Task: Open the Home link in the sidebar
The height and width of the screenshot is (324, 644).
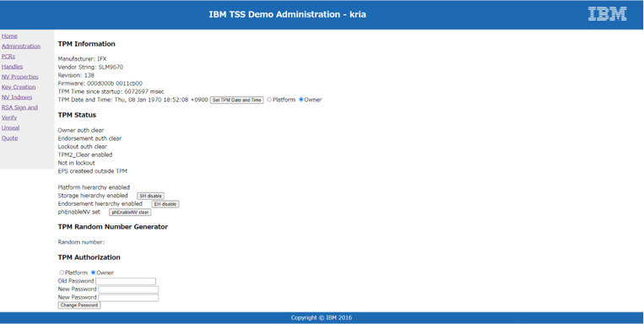Action: coord(9,36)
